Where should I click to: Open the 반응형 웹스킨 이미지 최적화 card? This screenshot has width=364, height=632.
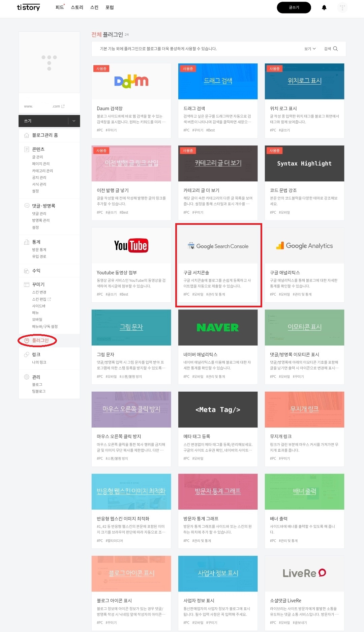click(x=131, y=511)
